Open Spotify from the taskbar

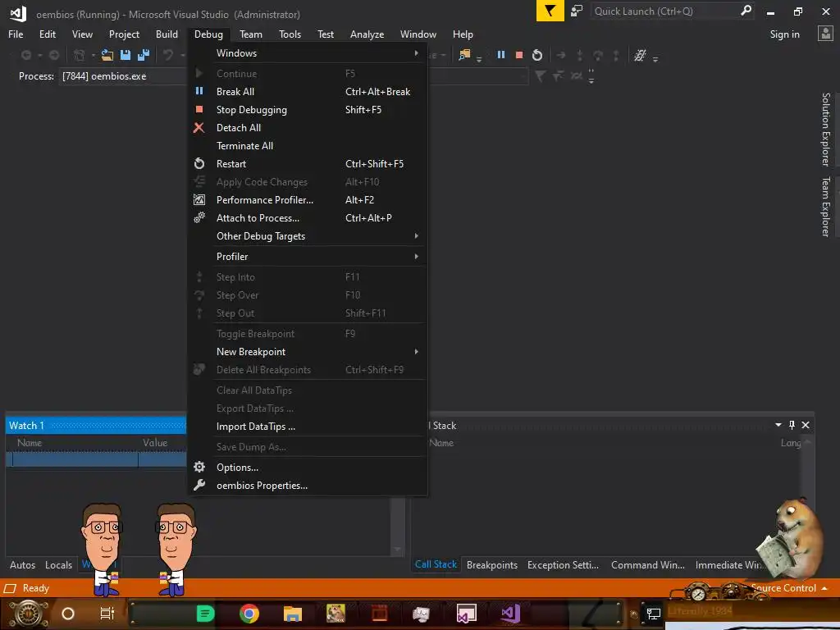(x=205, y=614)
